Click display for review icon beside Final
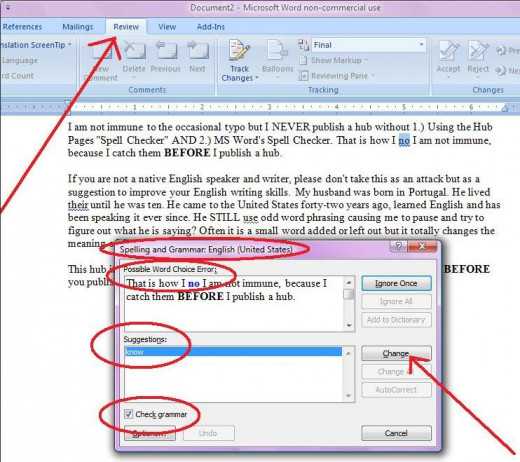520x462 pixels. [x=303, y=45]
